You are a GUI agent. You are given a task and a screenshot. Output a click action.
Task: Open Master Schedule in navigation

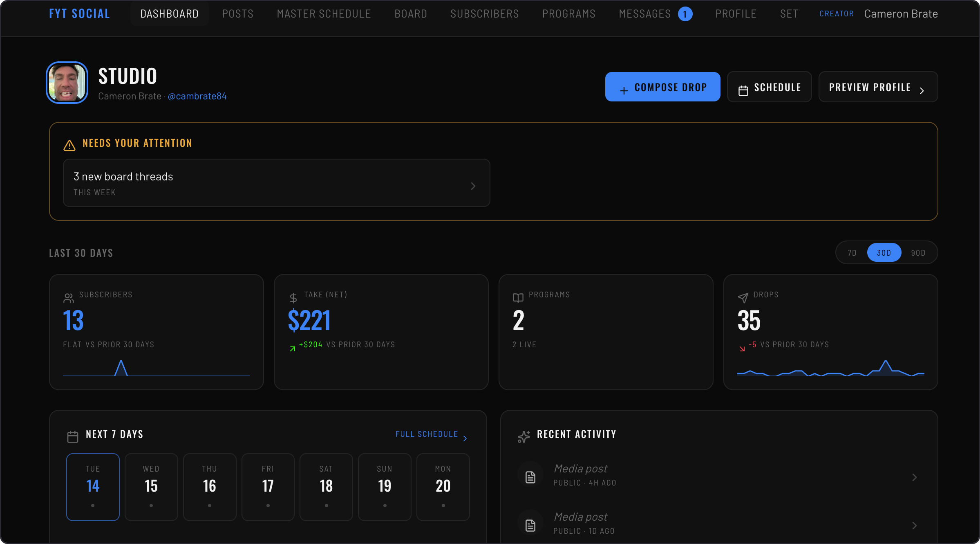324,14
